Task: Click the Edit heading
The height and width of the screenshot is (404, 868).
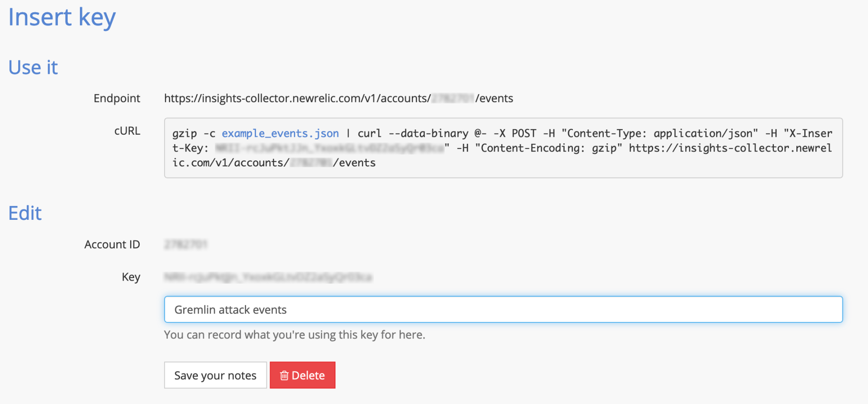Action: (x=25, y=213)
